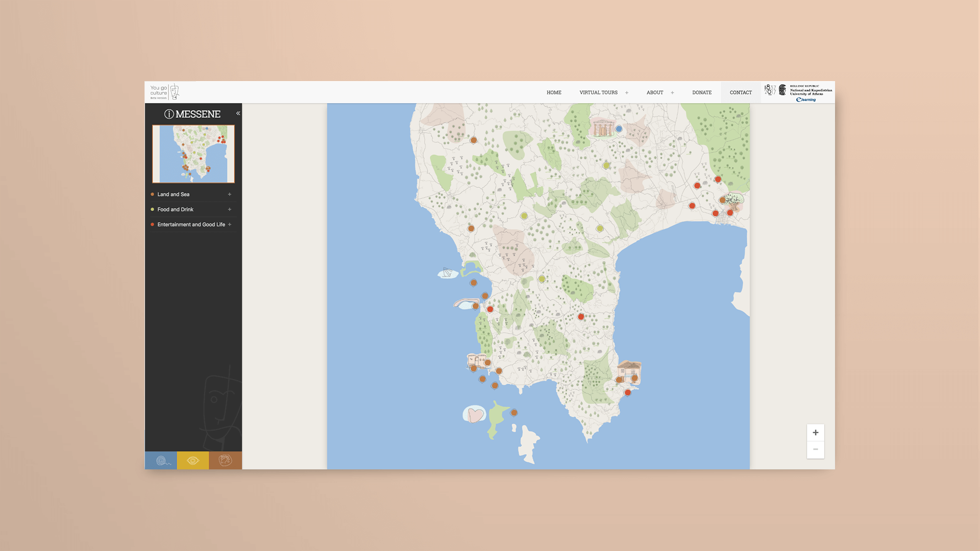Viewport: 980px width, 551px height.
Task: Click the blue spiral icon tab
Action: [161, 461]
